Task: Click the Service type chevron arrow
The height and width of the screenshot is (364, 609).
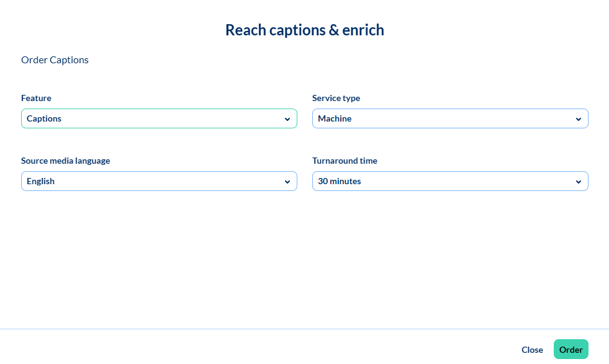Action: 578,119
